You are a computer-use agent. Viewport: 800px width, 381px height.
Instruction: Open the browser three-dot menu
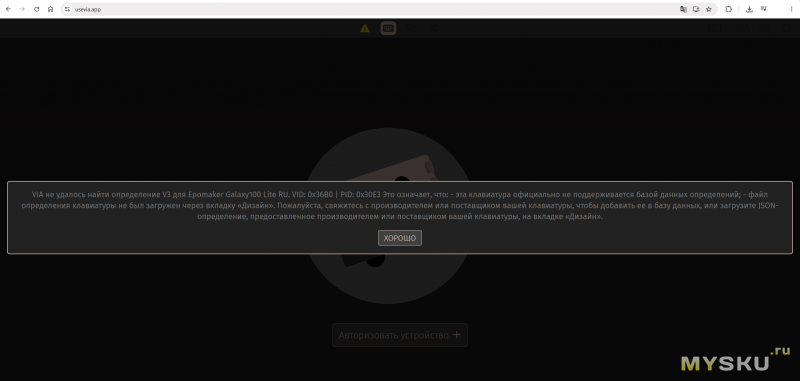[x=791, y=9]
